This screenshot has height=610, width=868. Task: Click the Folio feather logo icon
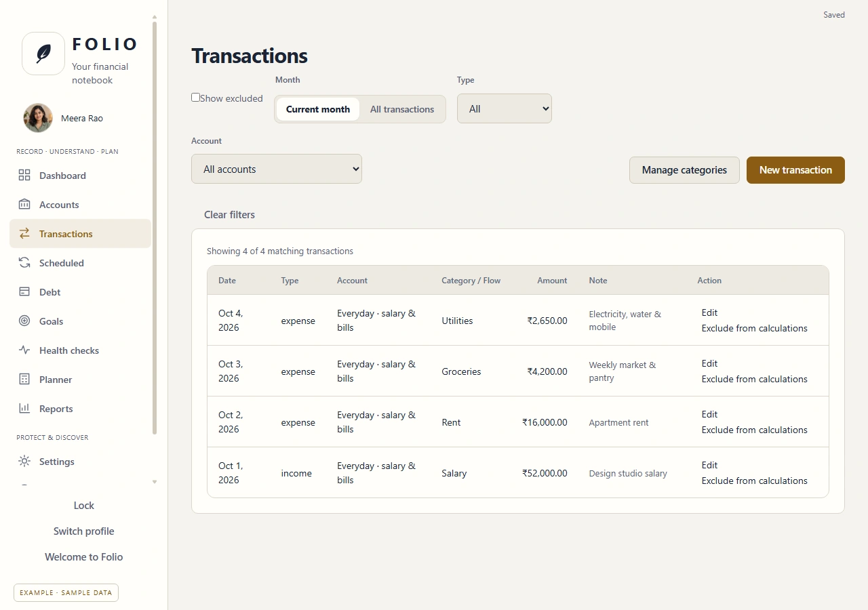43,54
